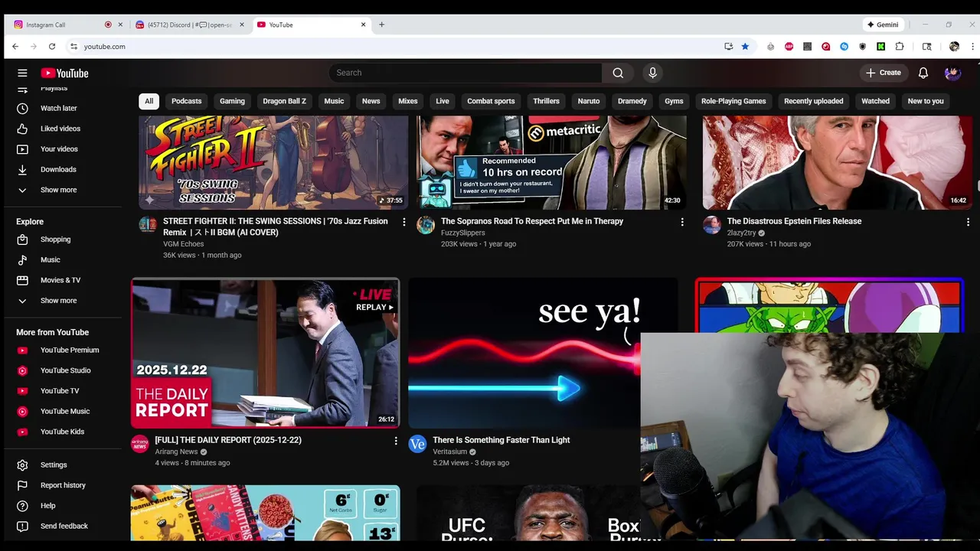Select the Dragon Ball Z filter chip
Viewport: 980px width, 551px height.
pos(284,101)
